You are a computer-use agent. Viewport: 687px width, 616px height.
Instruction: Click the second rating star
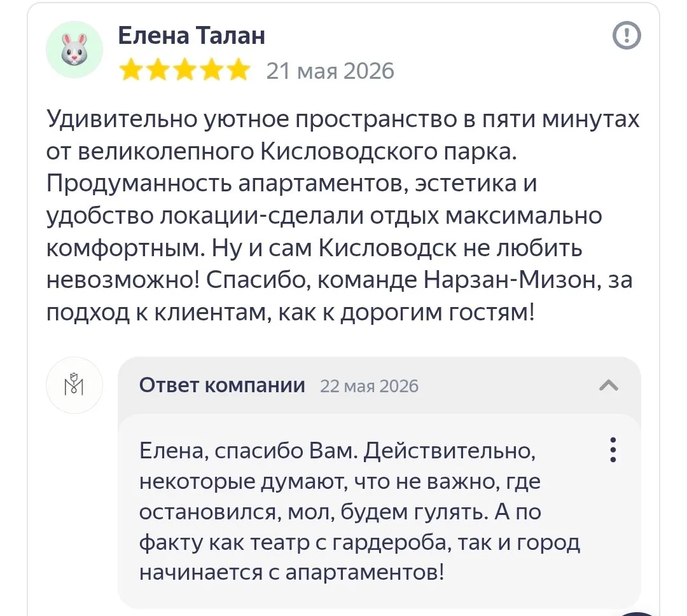[x=158, y=70]
